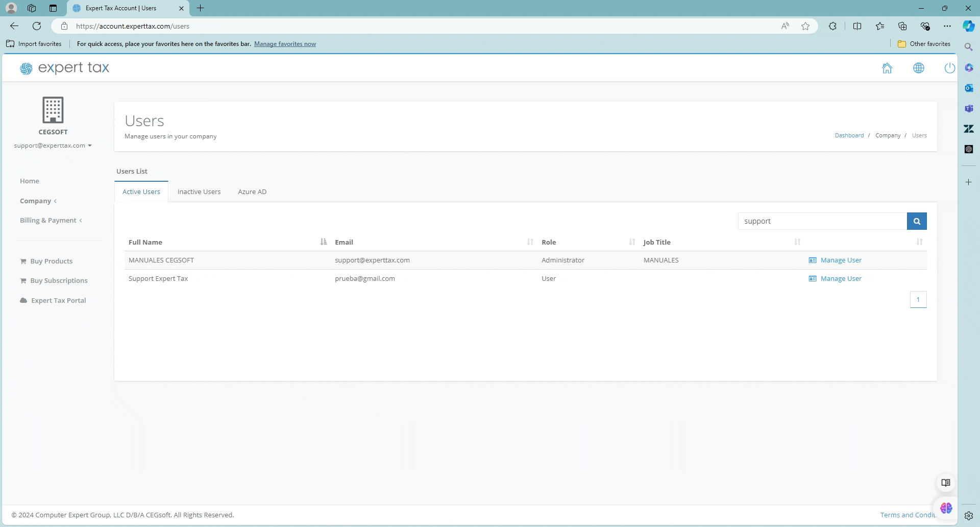Image resolution: width=980 pixels, height=527 pixels.
Task: Manage user for Support Expert Tax
Action: [840, 278]
